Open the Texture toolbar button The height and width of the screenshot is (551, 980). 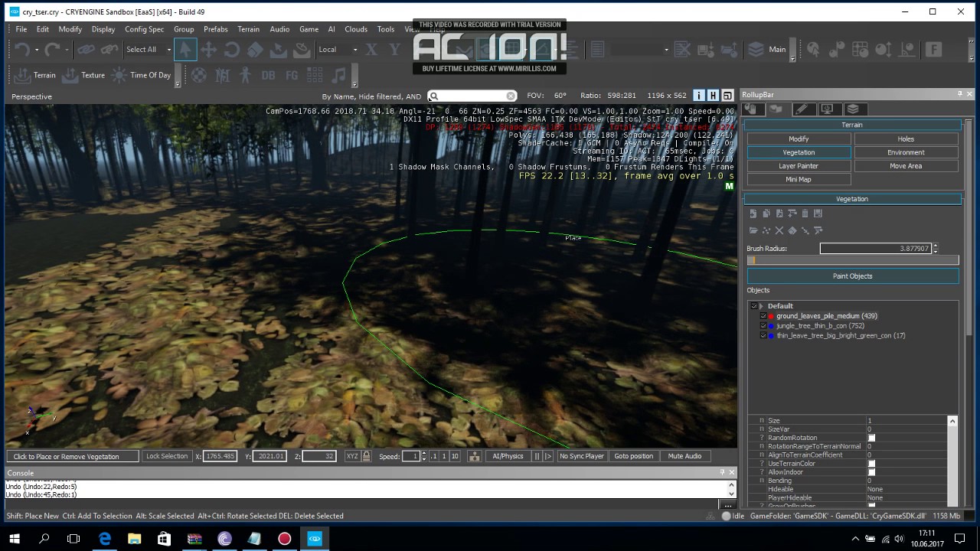83,75
